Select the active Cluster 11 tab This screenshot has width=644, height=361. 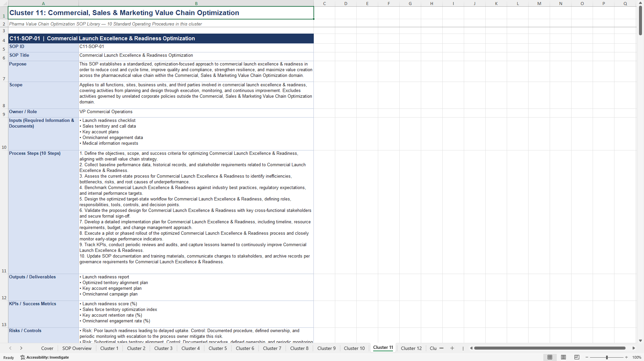pyautogui.click(x=383, y=348)
